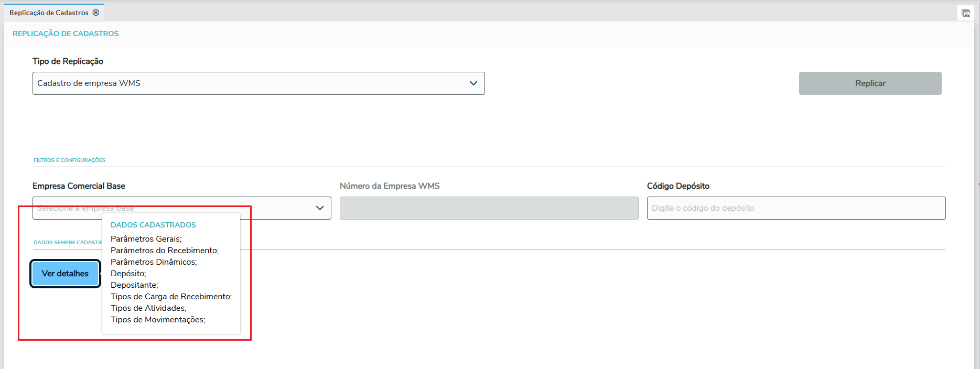The height and width of the screenshot is (369, 980).
Task: Click the Número da Empresa WMS field
Action: (489, 208)
